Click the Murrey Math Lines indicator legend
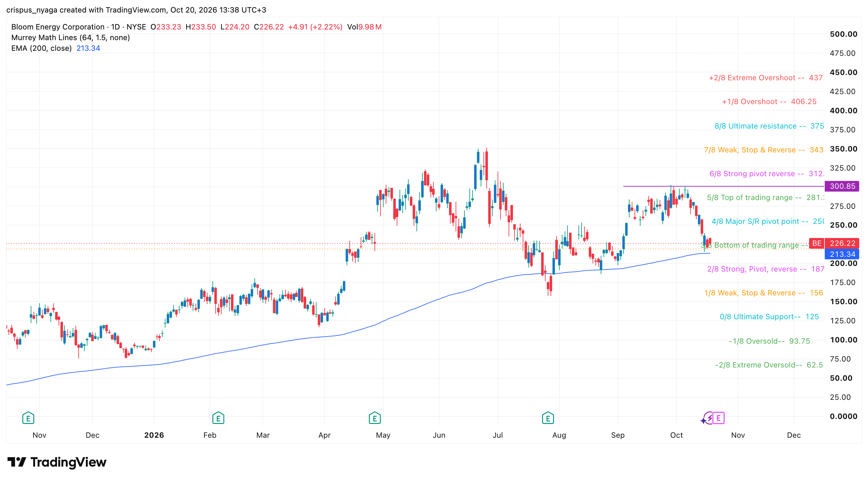The image size is (868, 481). click(71, 37)
